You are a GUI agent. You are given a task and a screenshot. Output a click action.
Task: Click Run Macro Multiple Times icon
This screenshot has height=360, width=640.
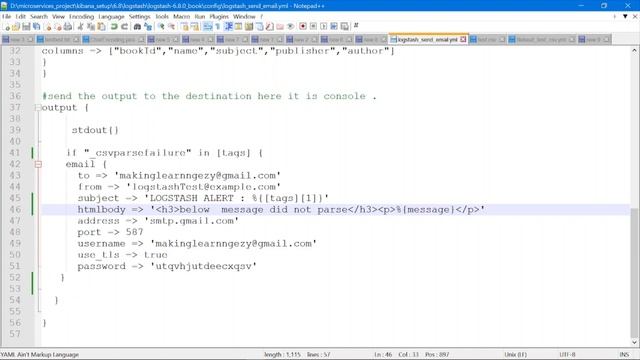tap(334, 27)
